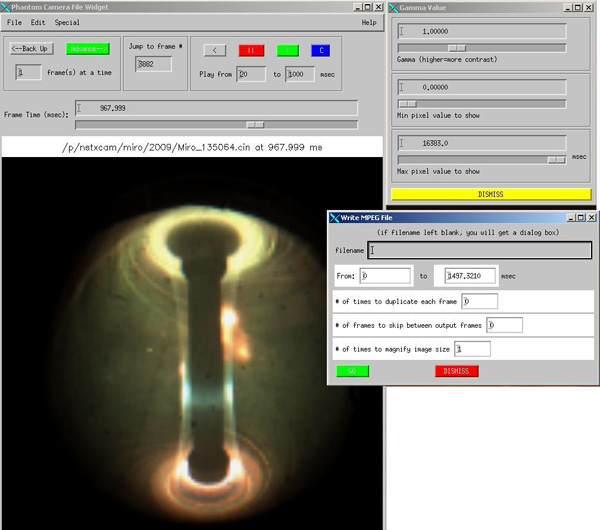Click the Back Up button

coord(30,48)
